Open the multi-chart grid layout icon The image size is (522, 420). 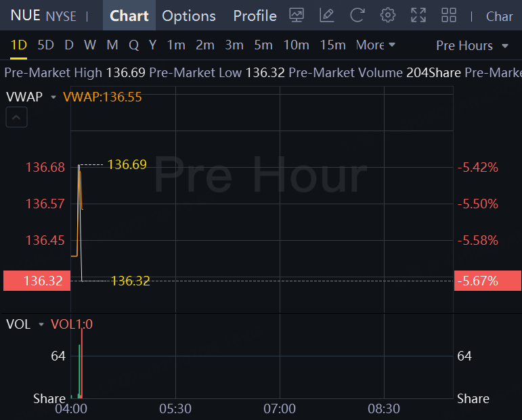tap(449, 15)
